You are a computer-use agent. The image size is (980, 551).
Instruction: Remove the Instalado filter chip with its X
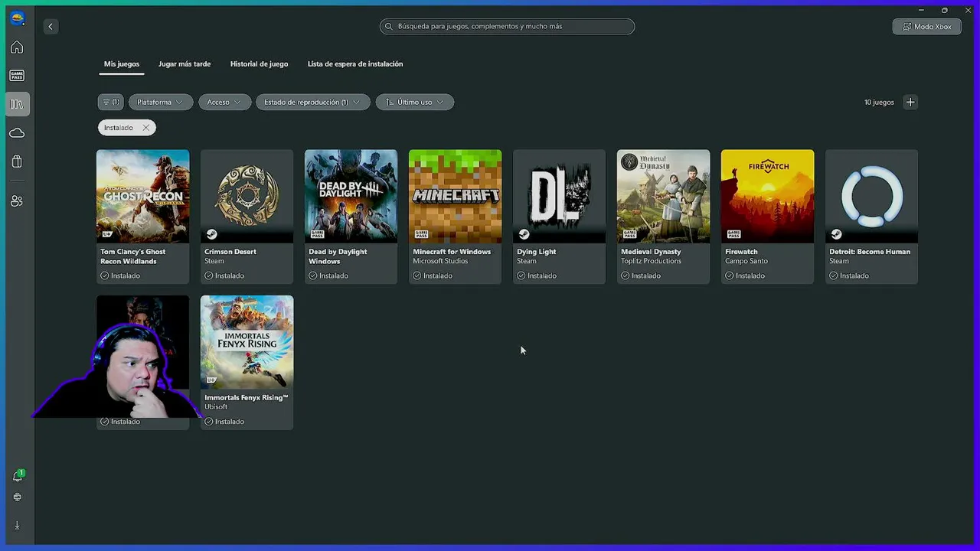click(x=145, y=128)
